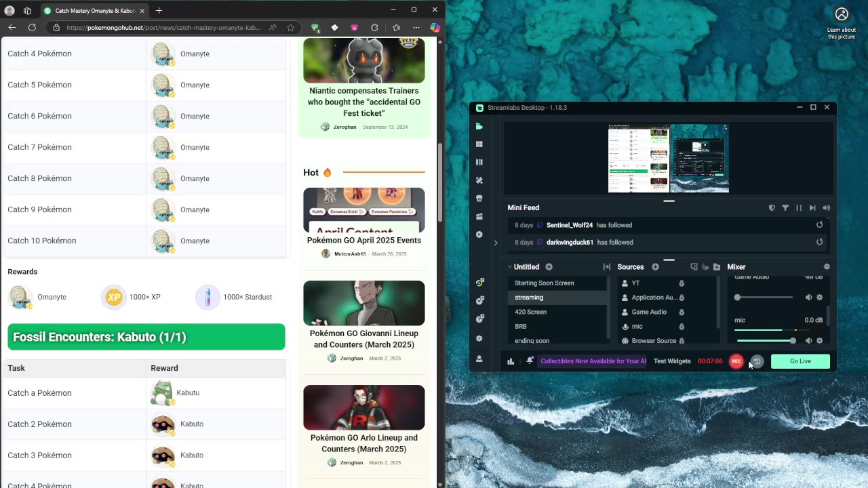Image resolution: width=868 pixels, height=488 pixels.
Task: Open Streamlabs settings gear in the left sidebar
Action: point(479,338)
